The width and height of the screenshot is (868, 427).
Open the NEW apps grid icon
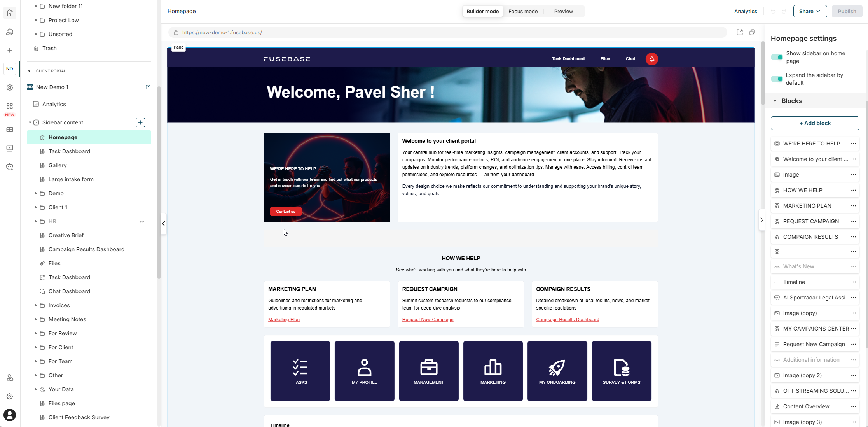coord(10,106)
